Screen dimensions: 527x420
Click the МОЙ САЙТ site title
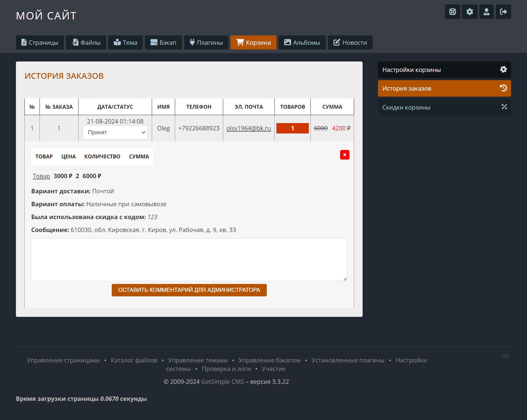coord(46,16)
